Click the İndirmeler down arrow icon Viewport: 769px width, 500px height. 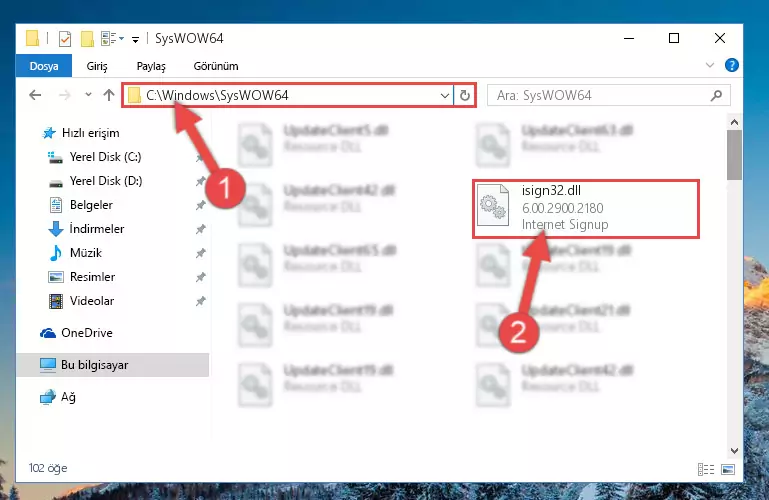(56, 229)
